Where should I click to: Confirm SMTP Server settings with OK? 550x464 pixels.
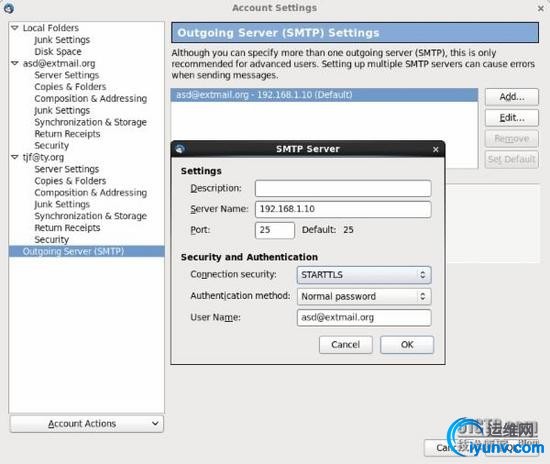(407, 344)
